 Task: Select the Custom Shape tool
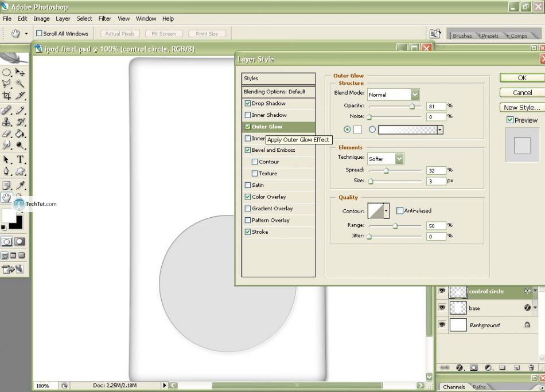20,171
